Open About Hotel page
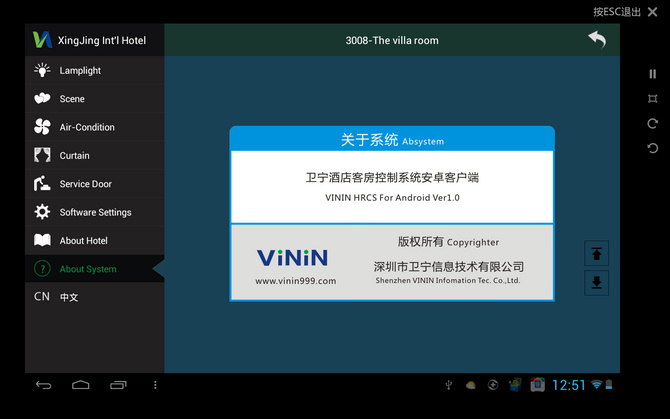Screen dimensions: 670x419 pos(94,240)
